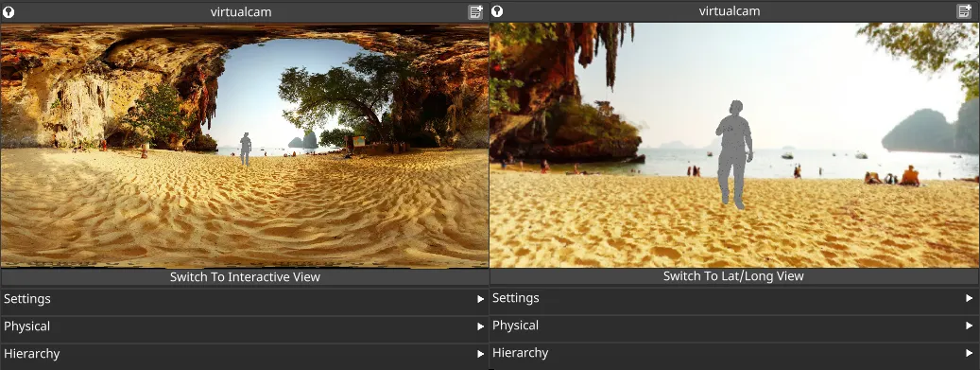Expand Hierarchy arrow in left panel
980x370 pixels.
481,354
